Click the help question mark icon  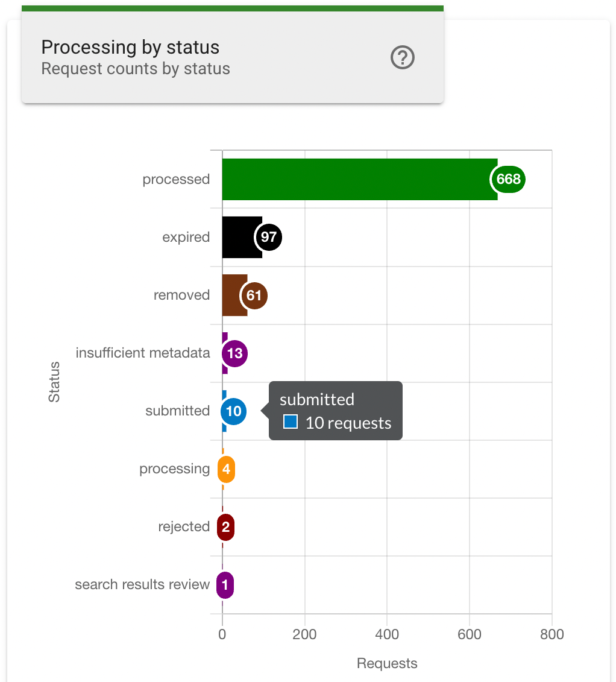click(x=402, y=57)
